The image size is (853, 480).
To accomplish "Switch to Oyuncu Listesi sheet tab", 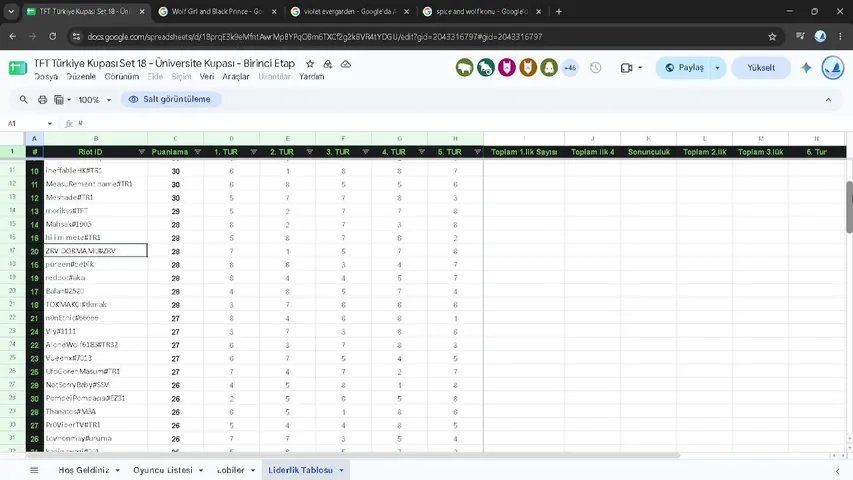I will coord(163,470).
